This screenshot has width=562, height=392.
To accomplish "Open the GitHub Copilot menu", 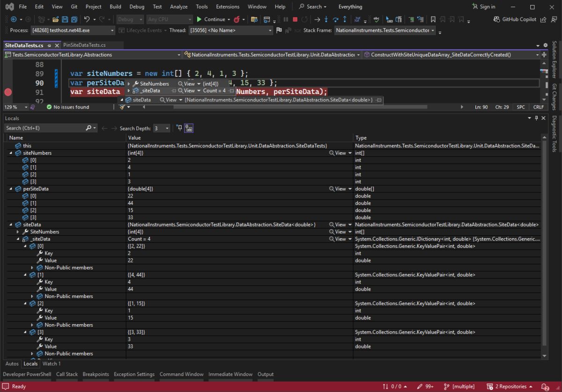I will (x=515, y=19).
